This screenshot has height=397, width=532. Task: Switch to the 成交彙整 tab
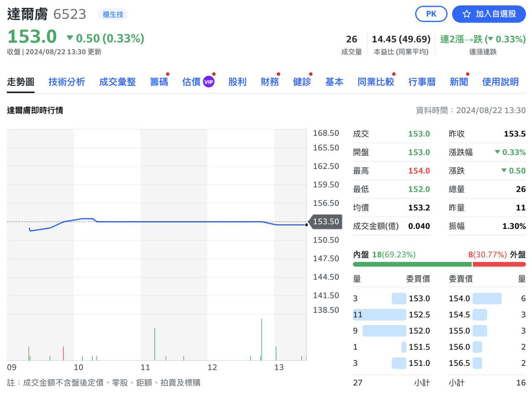(x=117, y=82)
